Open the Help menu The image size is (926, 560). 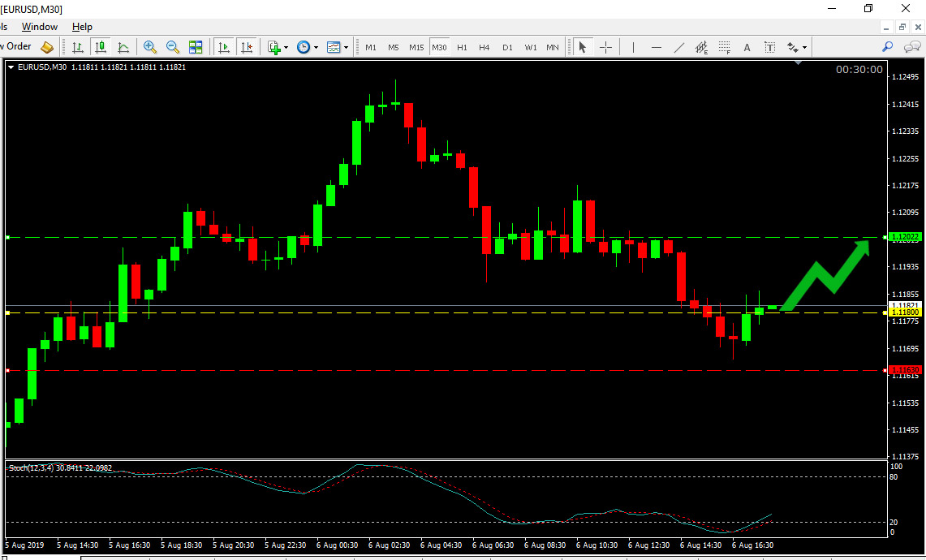coord(82,27)
